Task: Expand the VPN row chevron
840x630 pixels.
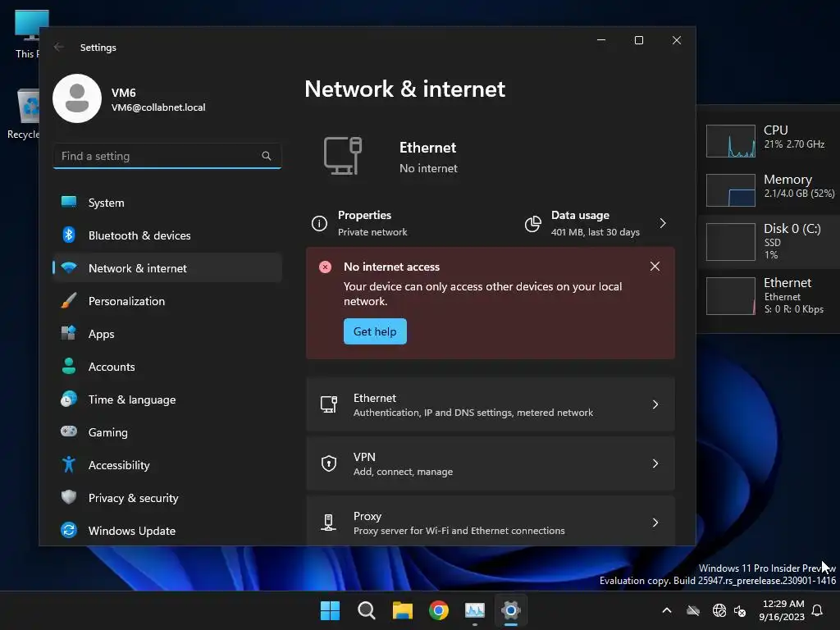Action: 655,463
